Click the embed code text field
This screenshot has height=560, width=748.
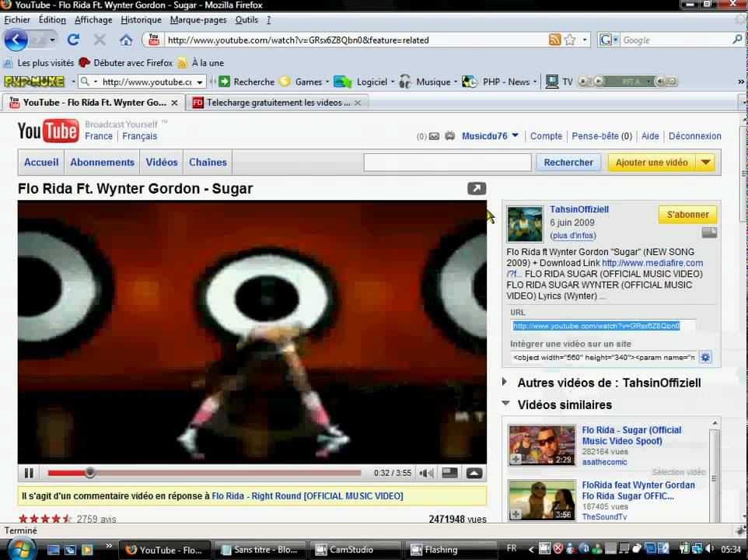604,357
